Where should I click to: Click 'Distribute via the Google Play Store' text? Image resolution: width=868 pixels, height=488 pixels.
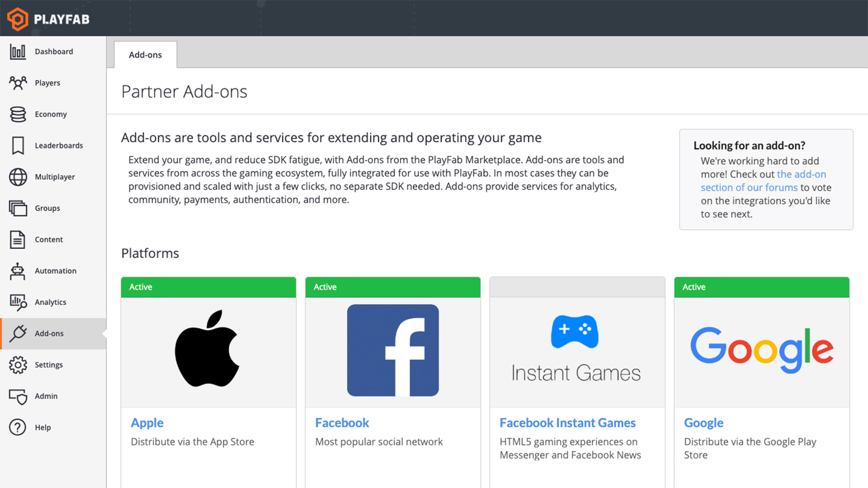click(x=750, y=448)
